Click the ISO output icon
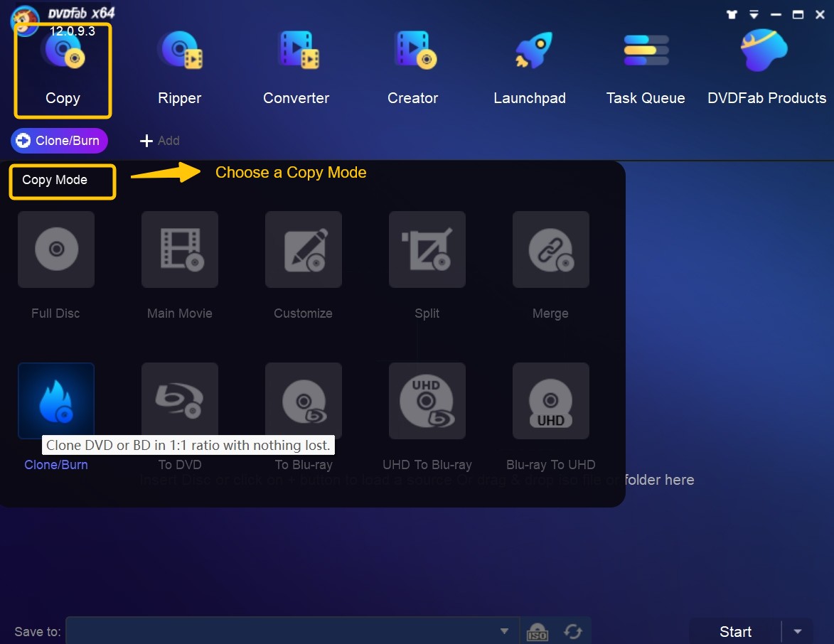 538,632
